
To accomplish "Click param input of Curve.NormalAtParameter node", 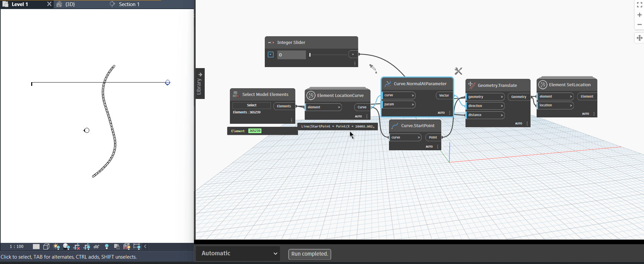I will click(399, 104).
